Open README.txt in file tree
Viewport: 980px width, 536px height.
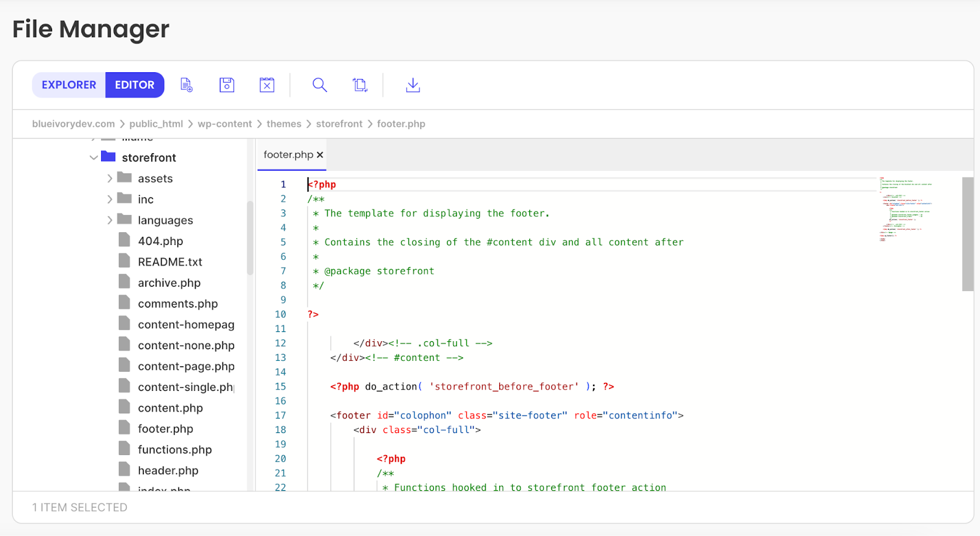[x=170, y=262]
